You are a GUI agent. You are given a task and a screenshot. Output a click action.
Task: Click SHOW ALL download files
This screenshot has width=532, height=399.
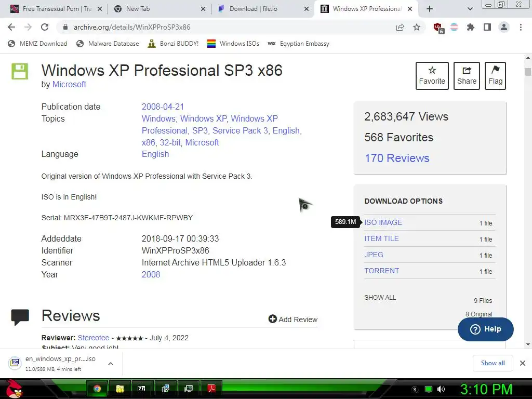tap(380, 298)
